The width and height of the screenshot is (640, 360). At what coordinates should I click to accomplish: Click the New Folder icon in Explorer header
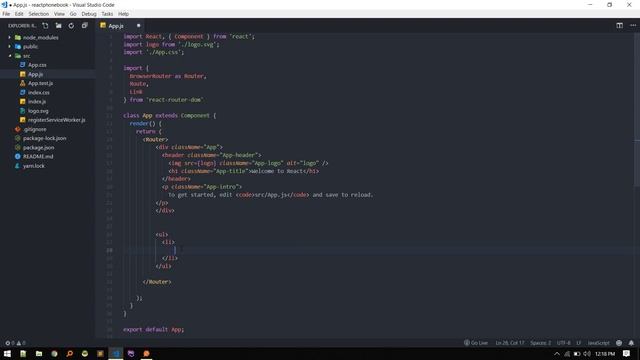coord(58,25)
